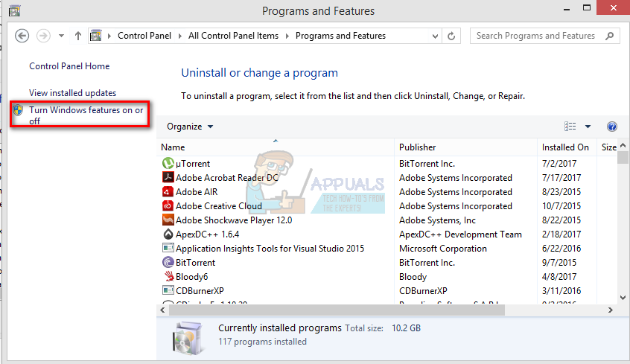Click vertical scrollbar down arrow
This screenshot has height=364, width=630.
[623, 298]
